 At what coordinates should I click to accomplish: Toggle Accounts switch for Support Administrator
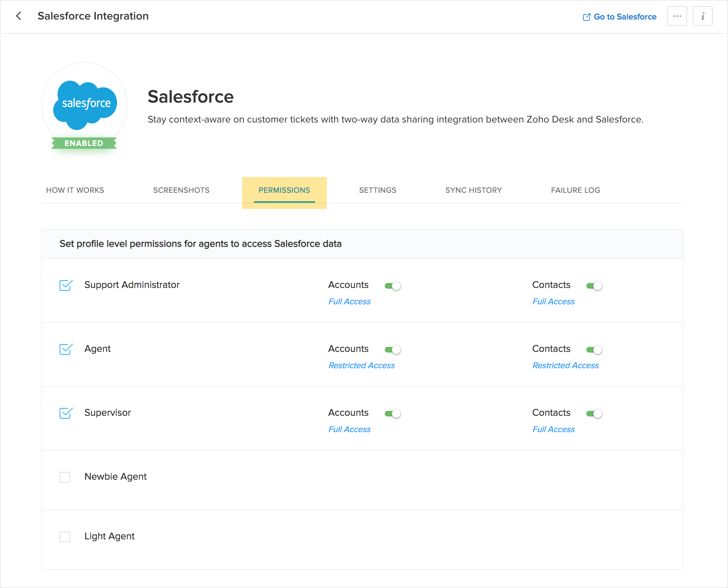(x=393, y=285)
